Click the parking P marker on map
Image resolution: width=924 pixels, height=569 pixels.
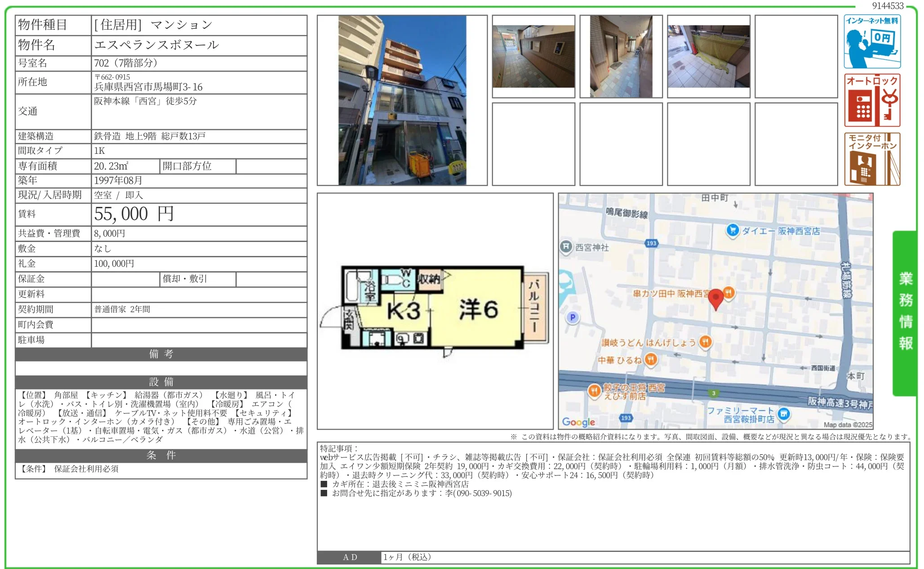[572, 318]
